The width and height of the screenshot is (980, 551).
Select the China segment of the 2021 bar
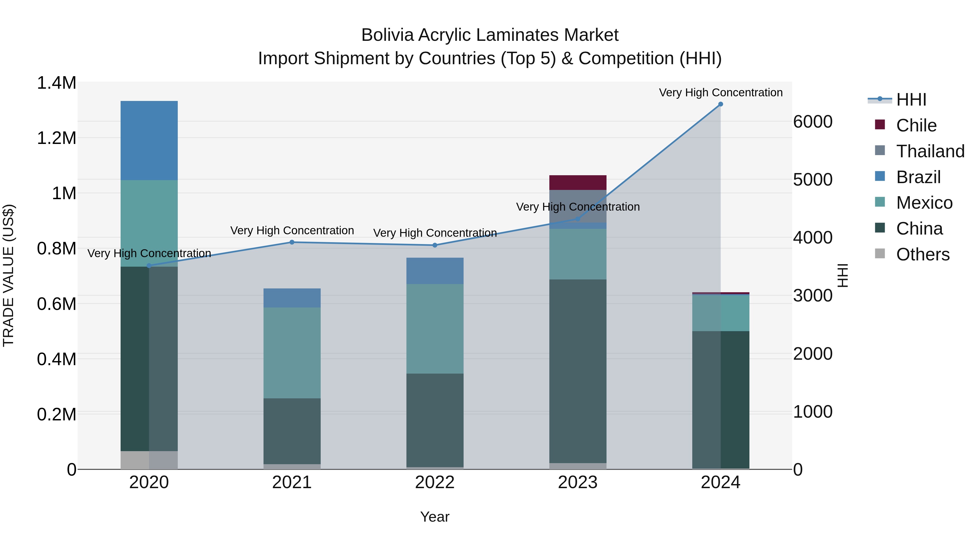click(292, 431)
